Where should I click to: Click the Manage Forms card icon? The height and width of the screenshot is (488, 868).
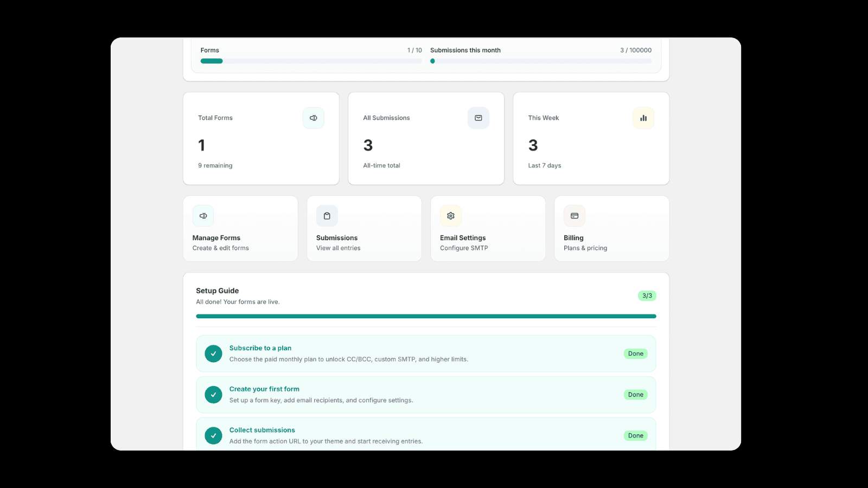pyautogui.click(x=203, y=216)
